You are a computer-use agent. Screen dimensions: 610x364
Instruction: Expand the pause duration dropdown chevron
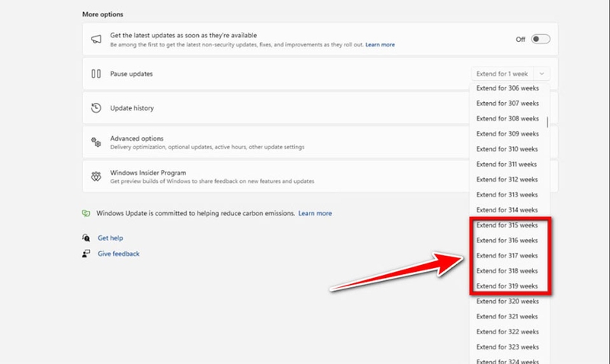(x=541, y=74)
